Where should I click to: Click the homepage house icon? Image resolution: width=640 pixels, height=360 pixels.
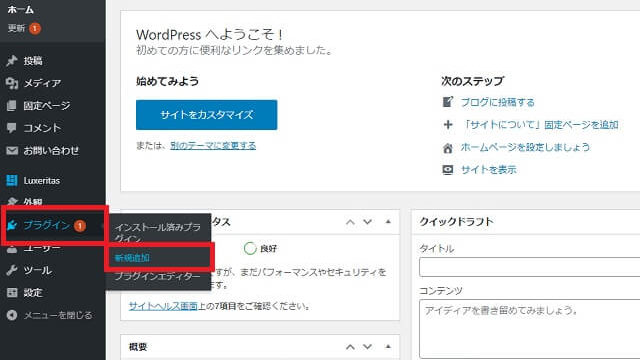click(x=448, y=147)
